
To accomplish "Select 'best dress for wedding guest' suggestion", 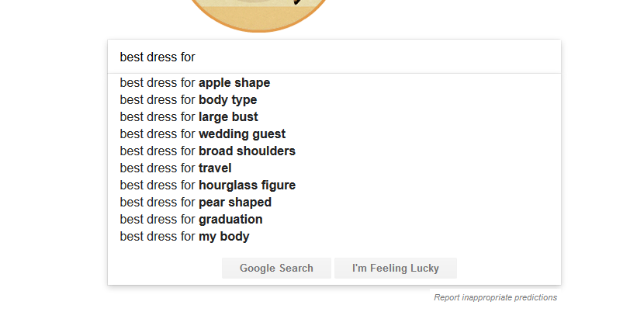I will [203, 134].
